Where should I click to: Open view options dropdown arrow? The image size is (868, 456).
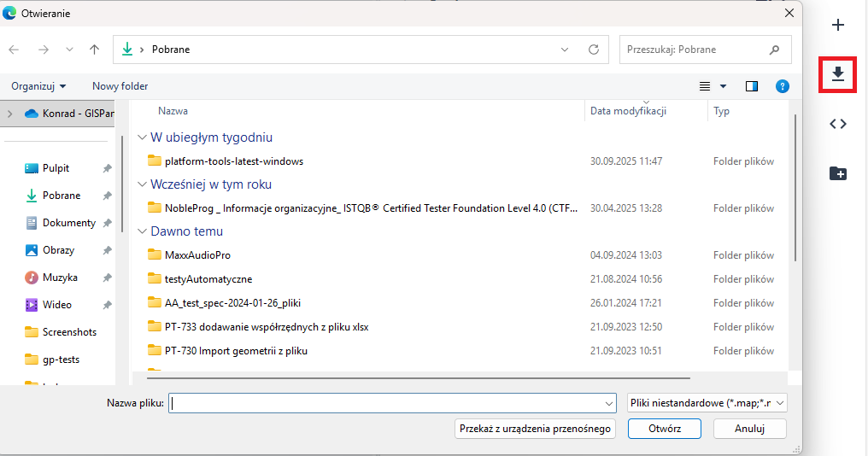click(x=723, y=86)
